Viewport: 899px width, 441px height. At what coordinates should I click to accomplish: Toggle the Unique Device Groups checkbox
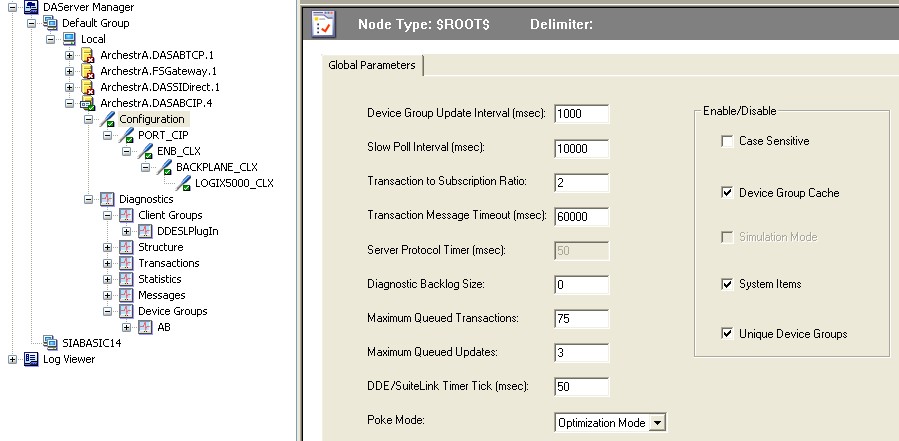click(727, 334)
